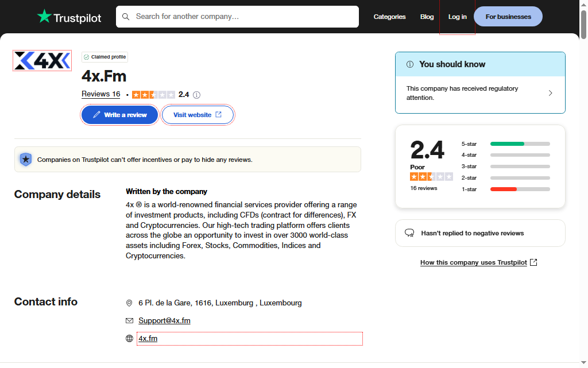Click the star rating beside Reviews 16
This screenshot has width=588, height=368.
point(153,95)
